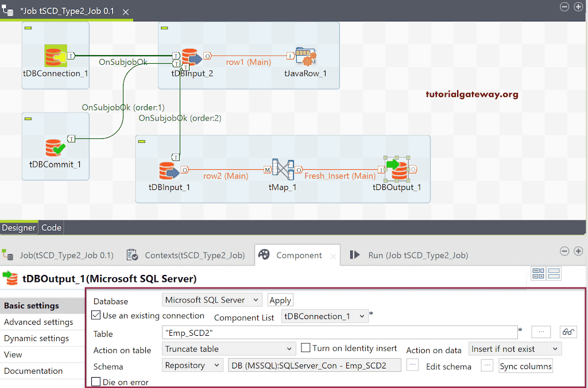Open the table schema viewer with glasses icon

coord(568,332)
